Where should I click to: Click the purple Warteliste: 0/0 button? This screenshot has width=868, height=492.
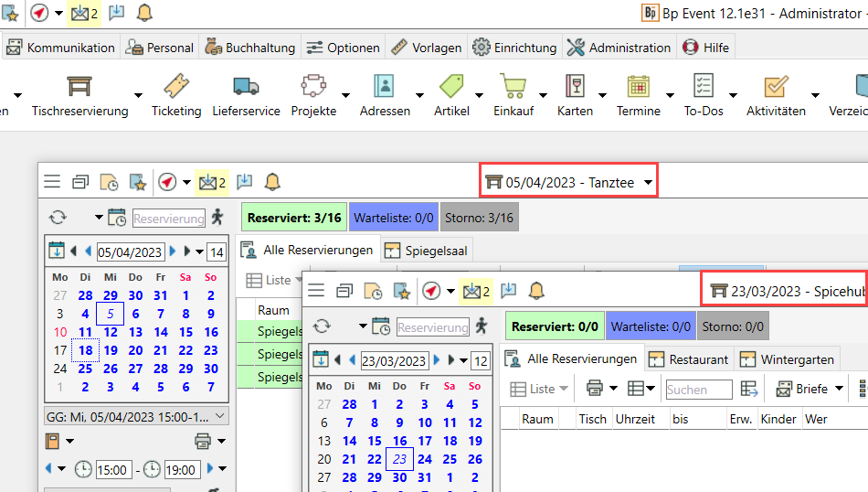coord(393,218)
